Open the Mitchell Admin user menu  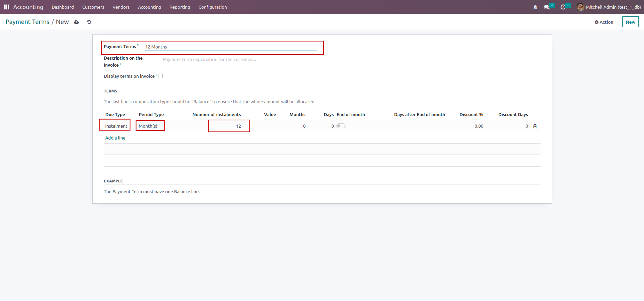(x=609, y=7)
